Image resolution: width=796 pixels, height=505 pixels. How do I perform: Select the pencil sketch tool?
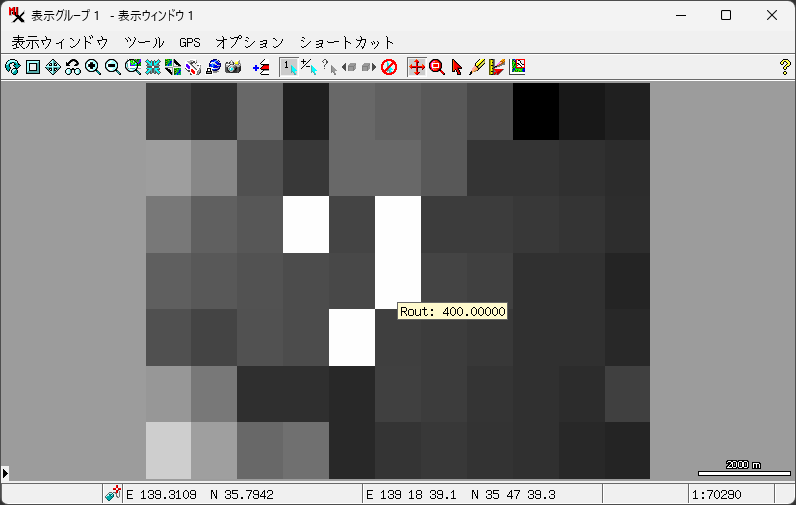tap(477, 67)
